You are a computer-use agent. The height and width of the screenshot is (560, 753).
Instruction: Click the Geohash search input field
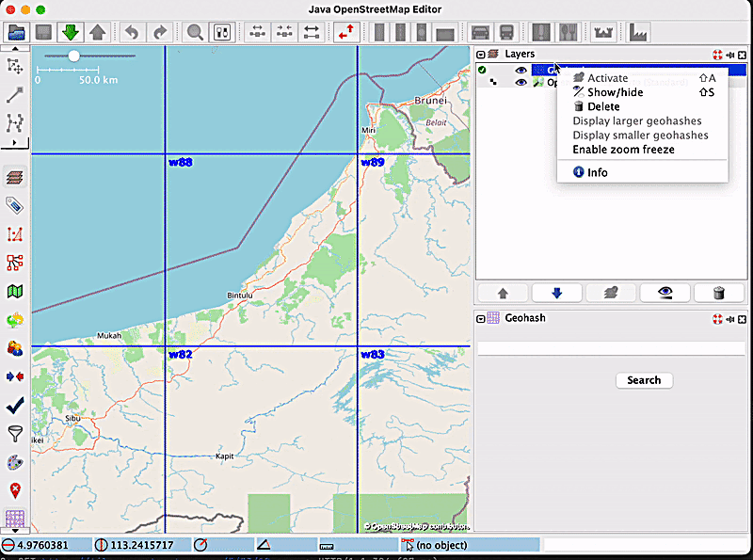point(611,348)
